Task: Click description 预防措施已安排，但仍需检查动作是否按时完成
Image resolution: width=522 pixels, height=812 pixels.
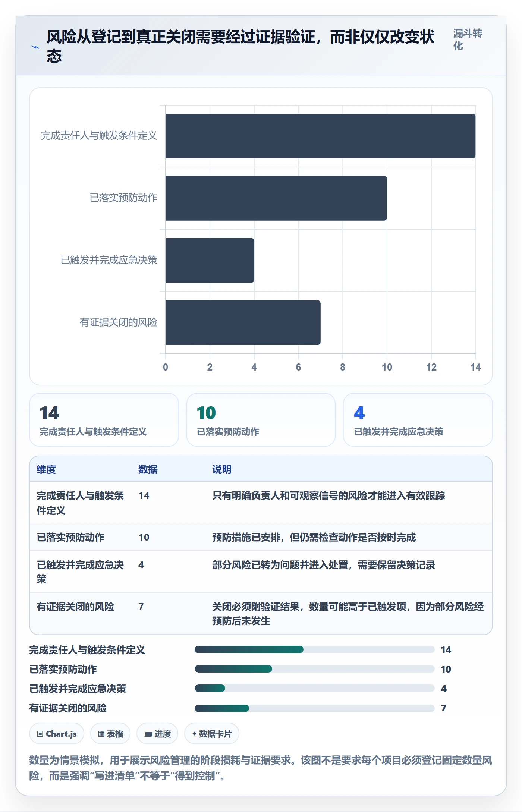Action: (314, 537)
